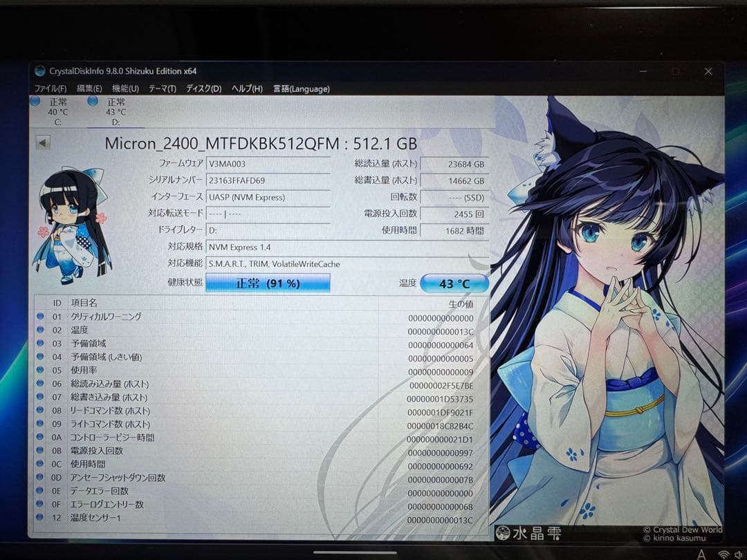Image resolution: width=747 pixels, height=560 pixels.
Task: Click the 生の値 column header
Action: point(461,304)
